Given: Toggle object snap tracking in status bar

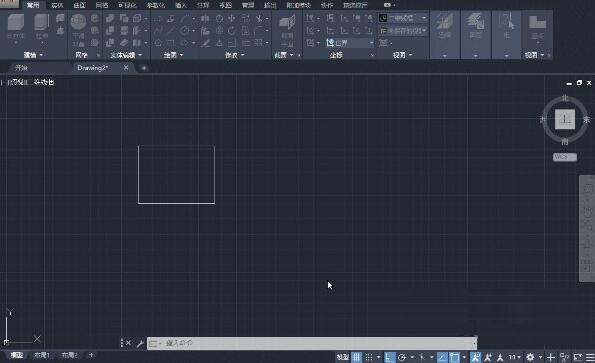Looking at the screenshot, I should pyautogui.click(x=442, y=357).
